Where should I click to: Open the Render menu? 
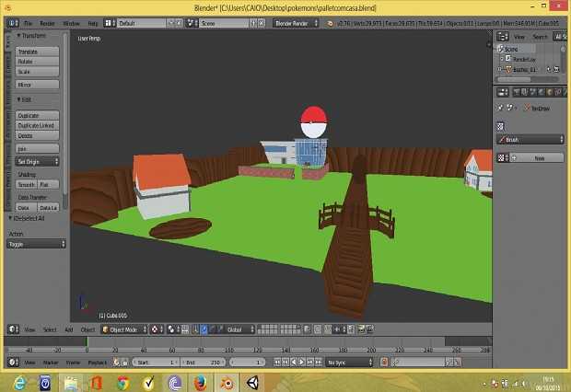point(47,21)
